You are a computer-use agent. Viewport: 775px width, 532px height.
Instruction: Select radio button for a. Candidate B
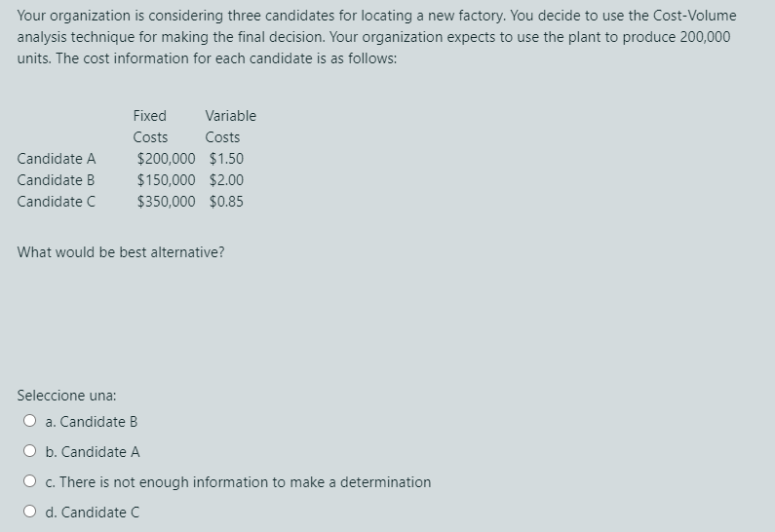(29, 421)
